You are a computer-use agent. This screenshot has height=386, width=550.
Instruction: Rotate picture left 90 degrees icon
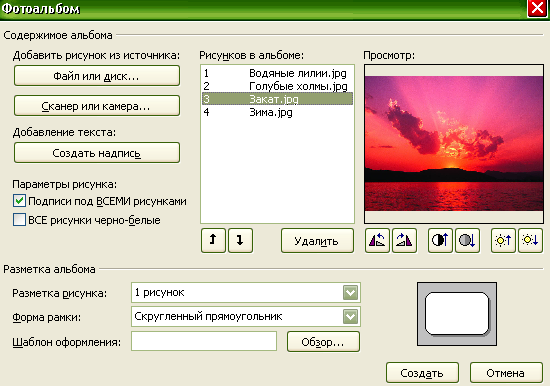(x=377, y=240)
